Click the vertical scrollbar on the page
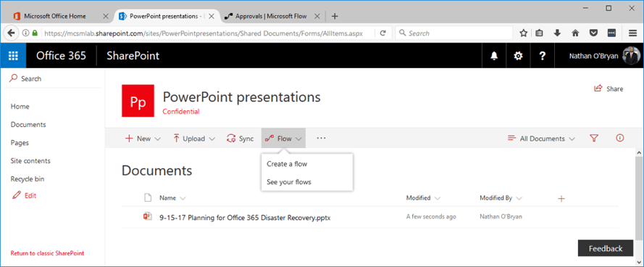 coord(639,197)
